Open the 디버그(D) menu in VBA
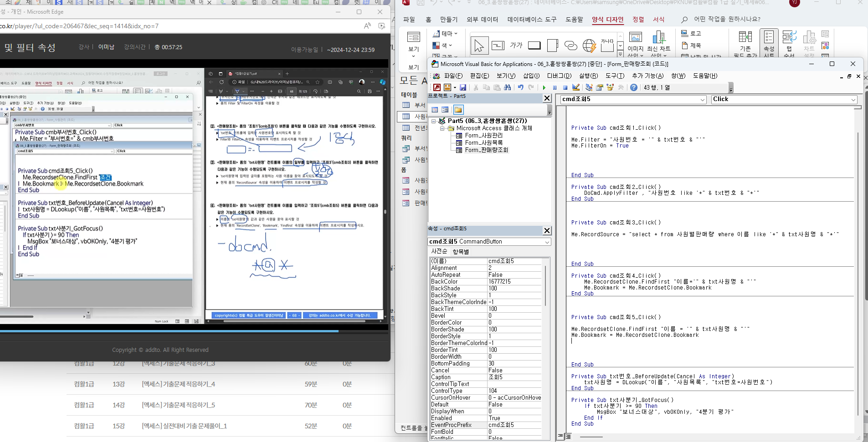Screen dimensions: 868x442 pyautogui.click(x=559, y=76)
